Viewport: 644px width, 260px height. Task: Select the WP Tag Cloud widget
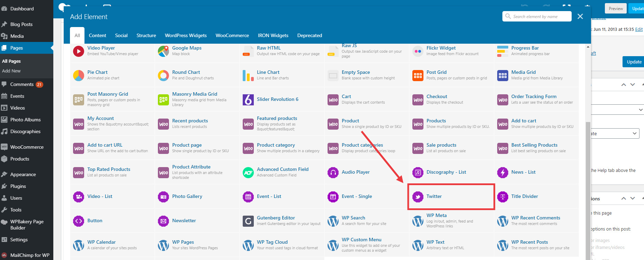click(x=282, y=245)
